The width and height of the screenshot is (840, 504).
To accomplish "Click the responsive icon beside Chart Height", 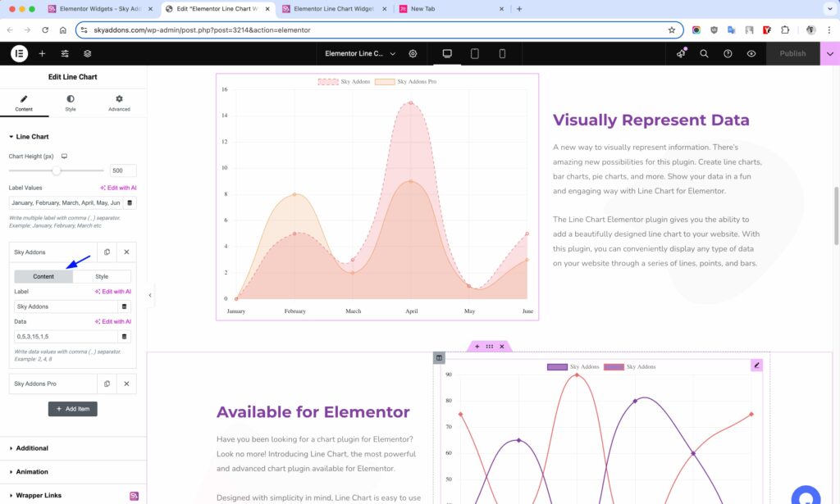I will tap(64, 157).
